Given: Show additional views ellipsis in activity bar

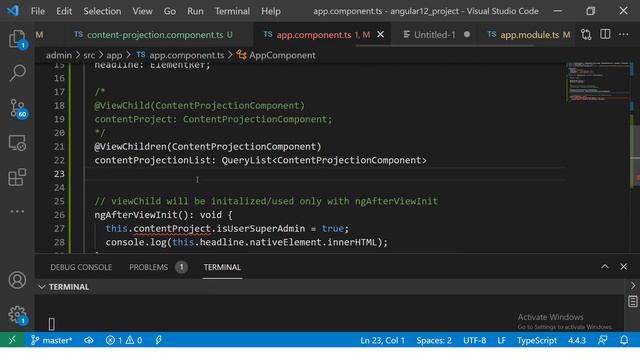Looking at the screenshot, I should (x=17, y=211).
